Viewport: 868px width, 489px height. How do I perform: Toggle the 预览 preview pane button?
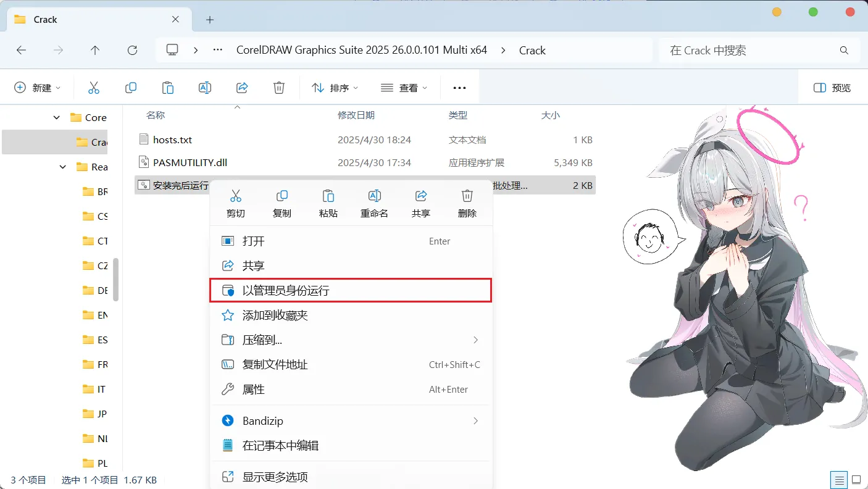click(x=832, y=88)
